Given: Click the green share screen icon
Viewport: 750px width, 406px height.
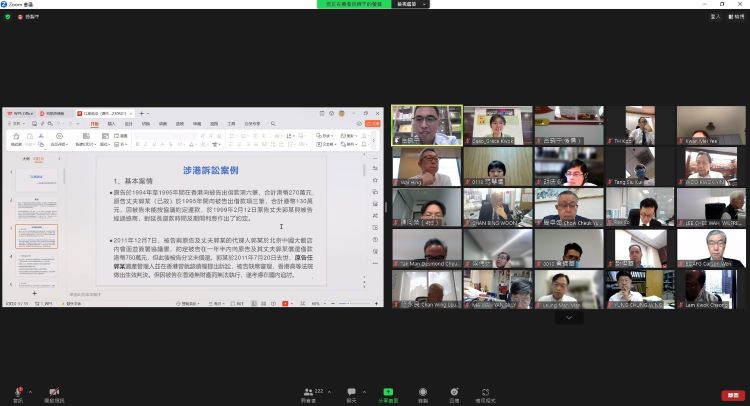Looking at the screenshot, I should (x=388, y=392).
